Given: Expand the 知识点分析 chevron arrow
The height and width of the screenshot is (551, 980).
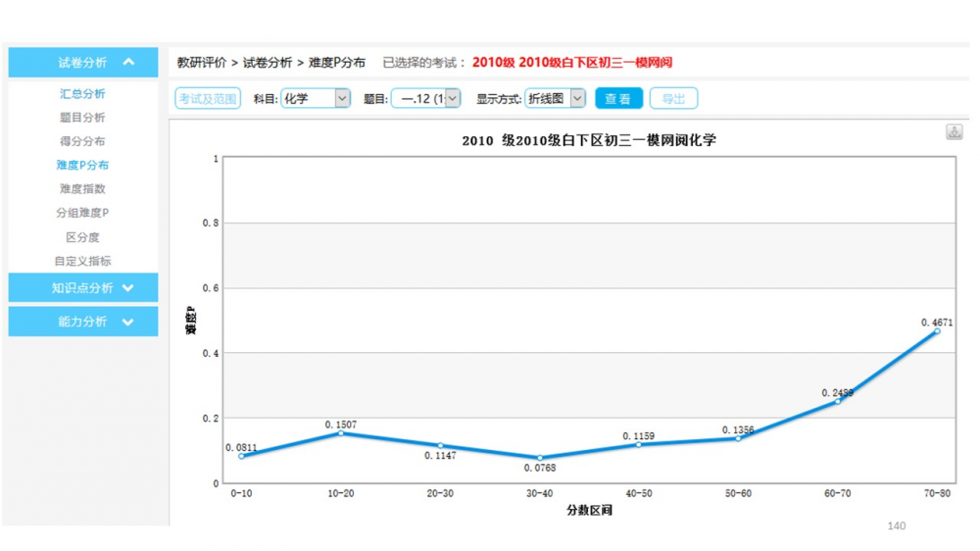Looking at the screenshot, I should [128, 288].
